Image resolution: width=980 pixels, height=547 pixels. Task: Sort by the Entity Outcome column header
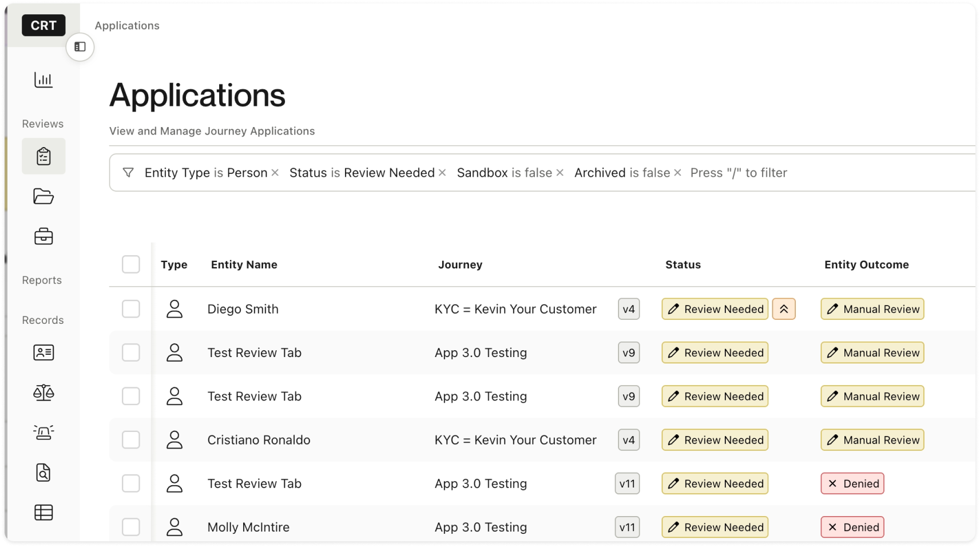click(867, 265)
